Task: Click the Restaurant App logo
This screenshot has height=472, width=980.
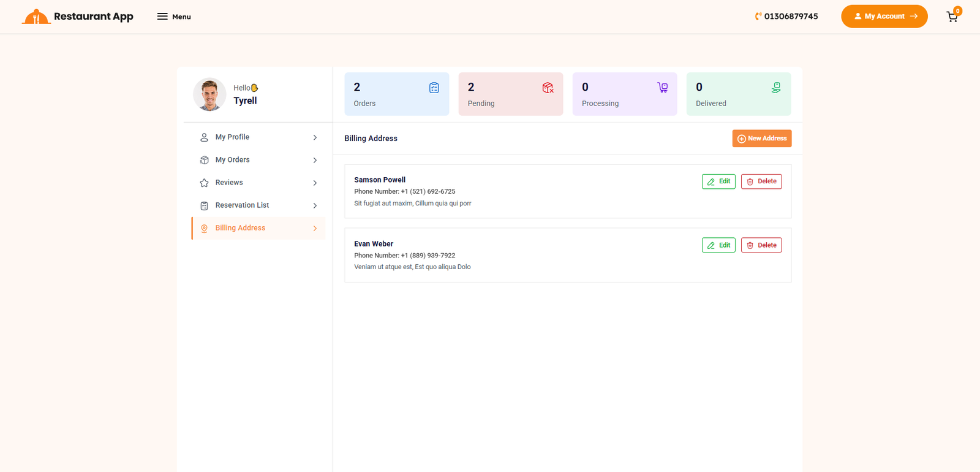Action: tap(78, 17)
